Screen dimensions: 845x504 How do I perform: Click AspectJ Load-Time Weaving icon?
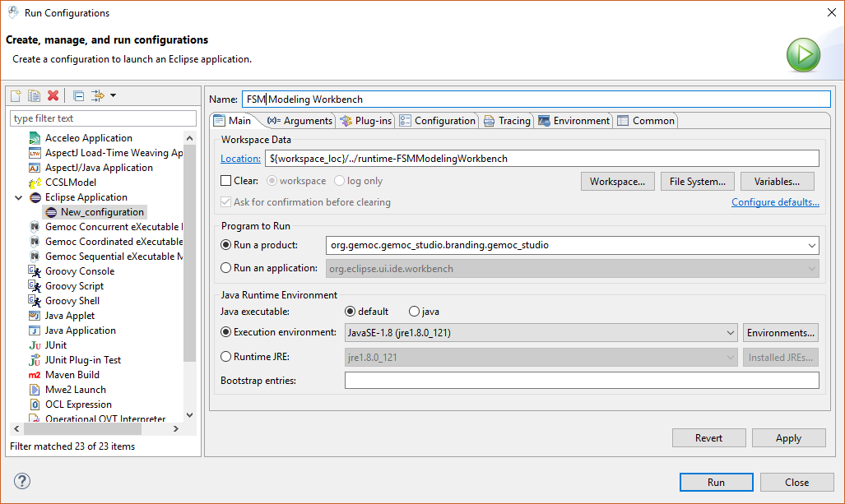click(x=35, y=153)
